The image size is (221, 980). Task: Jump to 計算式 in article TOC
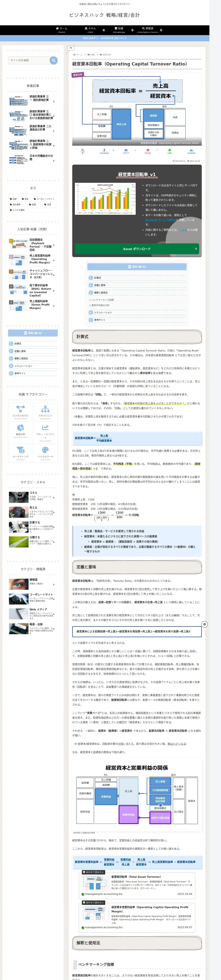98,278
